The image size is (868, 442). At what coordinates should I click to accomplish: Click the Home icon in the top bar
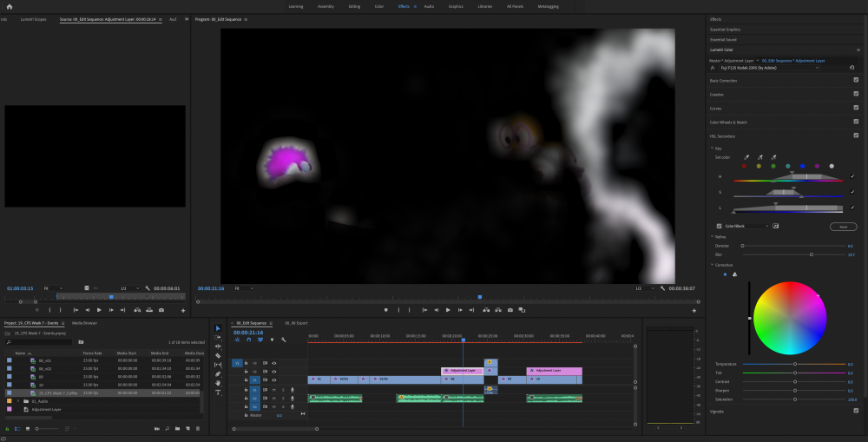pyautogui.click(x=10, y=6)
